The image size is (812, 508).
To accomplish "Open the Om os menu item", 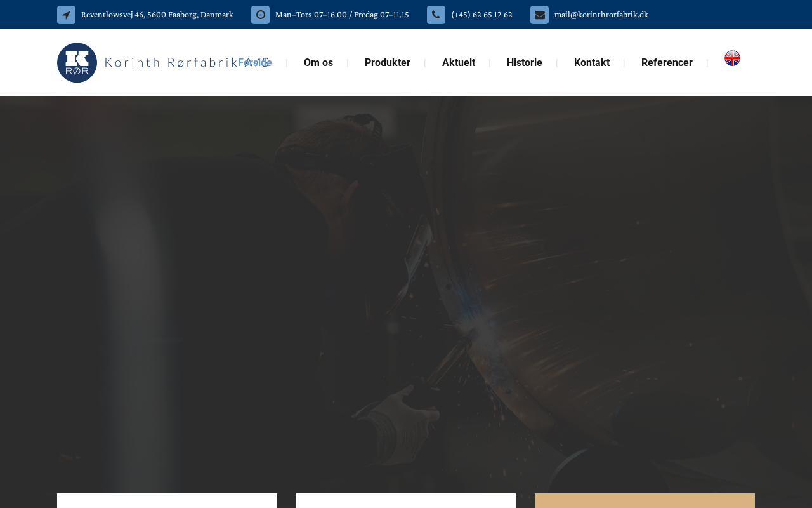I will pos(318,62).
